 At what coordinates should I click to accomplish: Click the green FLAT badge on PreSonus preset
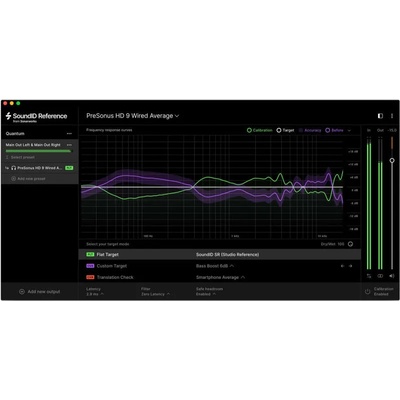(69, 168)
